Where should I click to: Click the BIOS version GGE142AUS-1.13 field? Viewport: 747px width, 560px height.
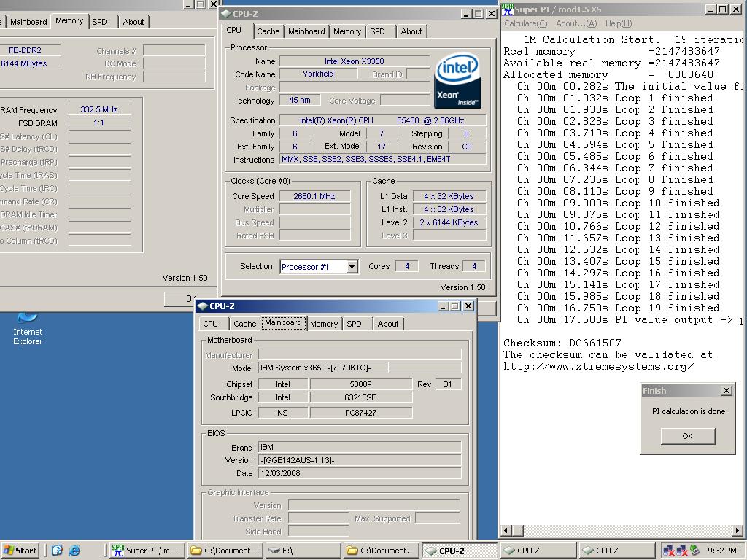[x=360, y=460]
